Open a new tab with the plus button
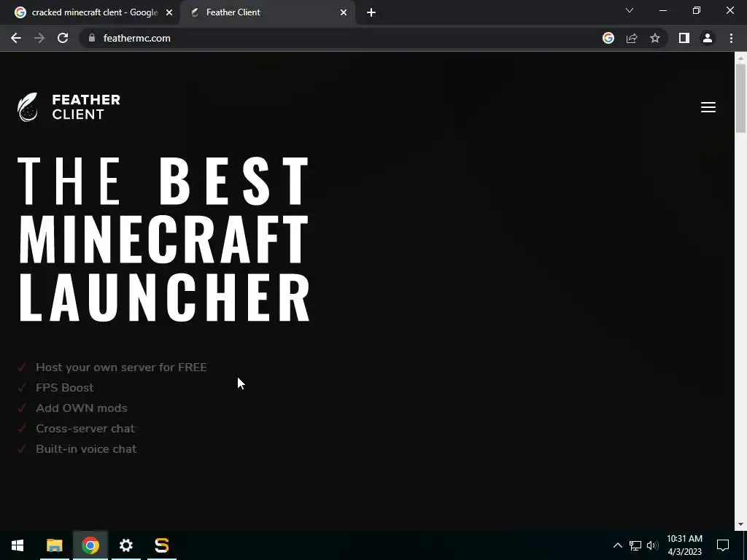The height and width of the screenshot is (560, 747). coord(371,12)
